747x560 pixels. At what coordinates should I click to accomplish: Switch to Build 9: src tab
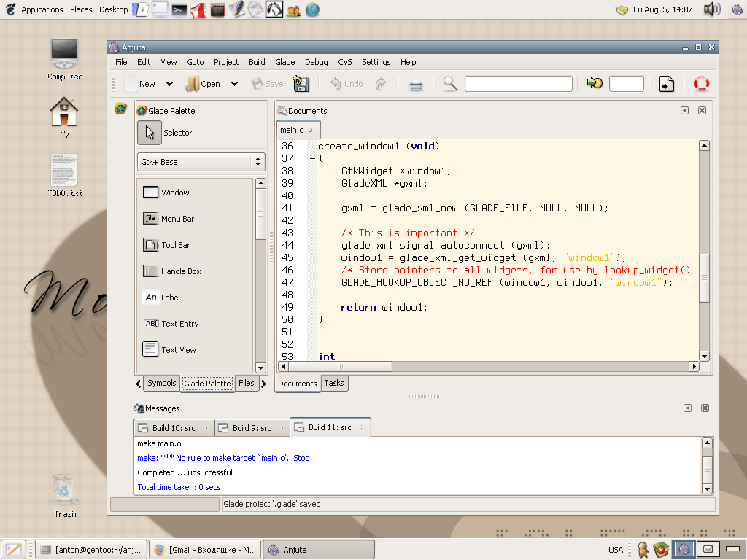point(252,428)
